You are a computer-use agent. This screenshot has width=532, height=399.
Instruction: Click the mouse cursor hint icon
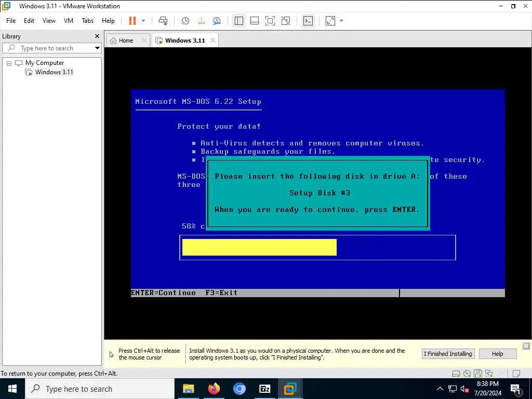pyautogui.click(x=112, y=354)
